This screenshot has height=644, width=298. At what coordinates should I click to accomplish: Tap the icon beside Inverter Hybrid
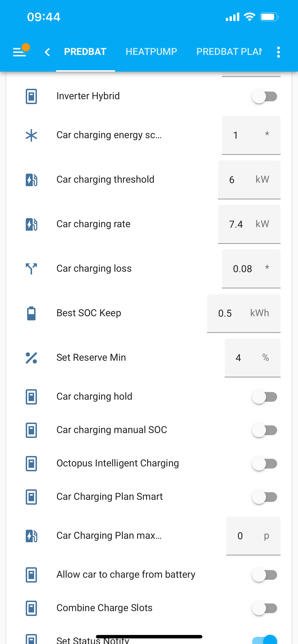[31, 96]
